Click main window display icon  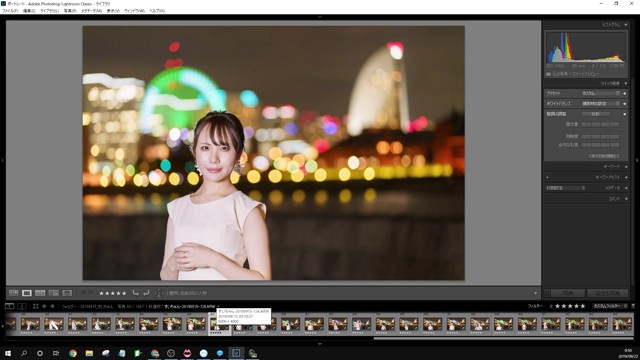click(9, 306)
